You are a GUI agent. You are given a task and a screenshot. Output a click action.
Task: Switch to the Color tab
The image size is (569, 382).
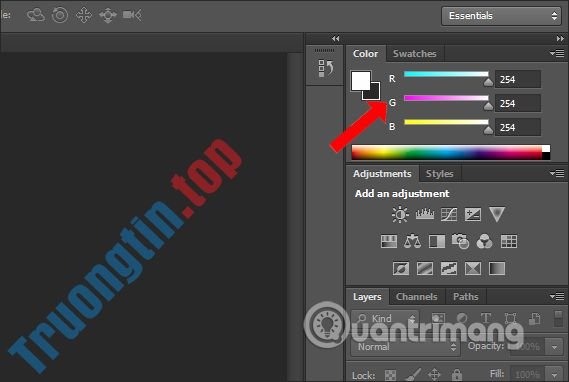tap(365, 54)
